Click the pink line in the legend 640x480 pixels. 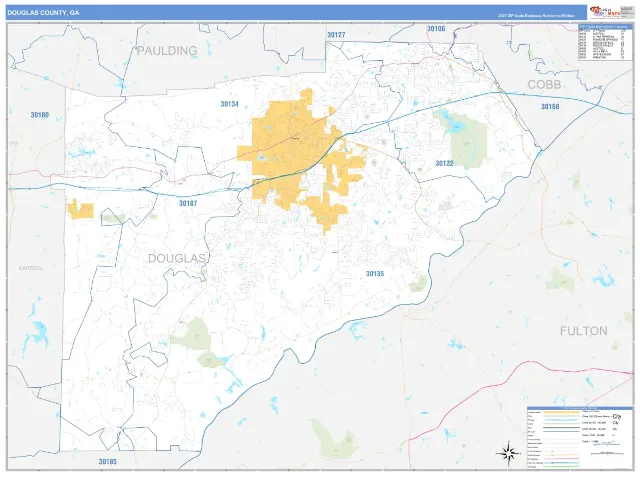[560, 458]
